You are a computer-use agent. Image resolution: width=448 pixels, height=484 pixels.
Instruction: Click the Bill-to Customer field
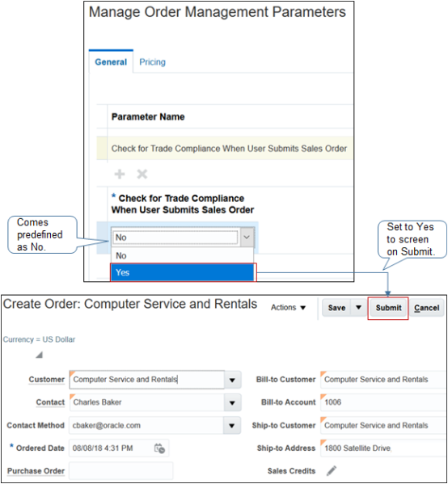point(383,379)
